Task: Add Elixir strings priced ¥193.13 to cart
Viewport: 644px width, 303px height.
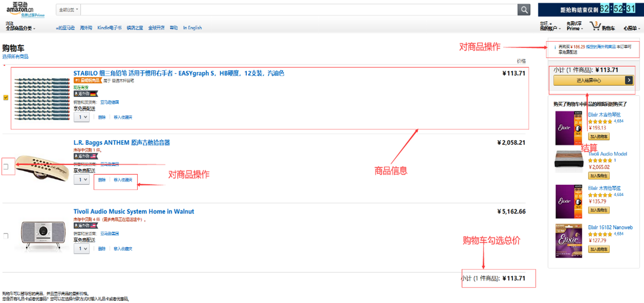Action: coord(599,137)
